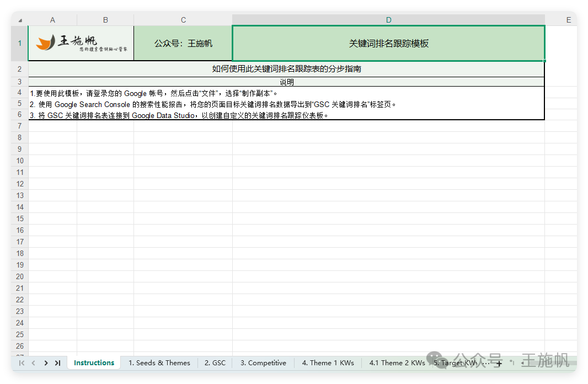Switch to the 1. Seeds & Themes tab
Image resolution: width=588 pixels, height=384 pixels.
(159, 362)
